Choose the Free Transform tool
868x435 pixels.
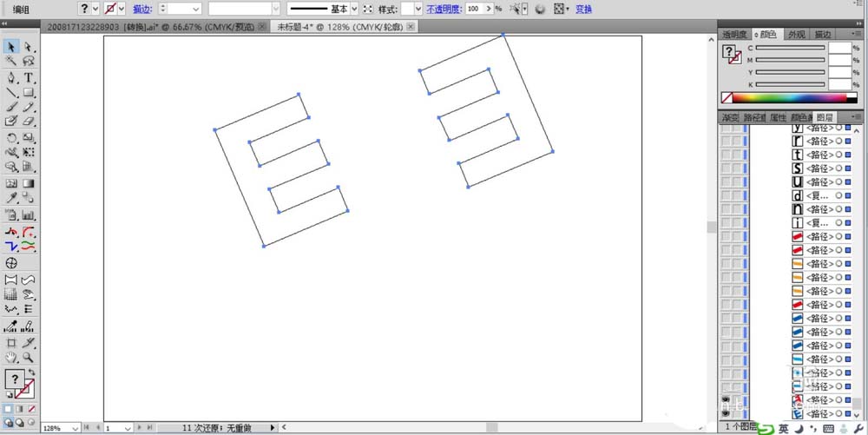tap(29, 152)
